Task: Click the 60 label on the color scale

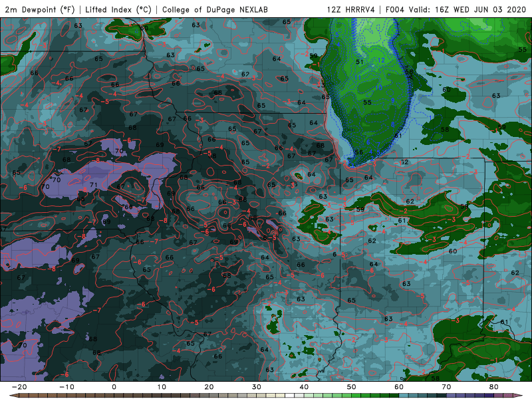Action: (399, 387)
